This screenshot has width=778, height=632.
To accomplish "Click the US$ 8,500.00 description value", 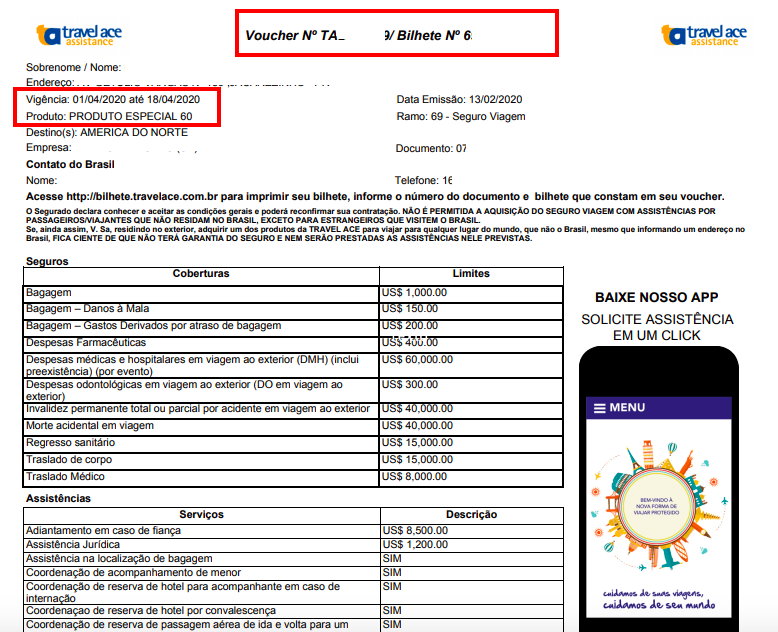I will (x=415, y=530).
